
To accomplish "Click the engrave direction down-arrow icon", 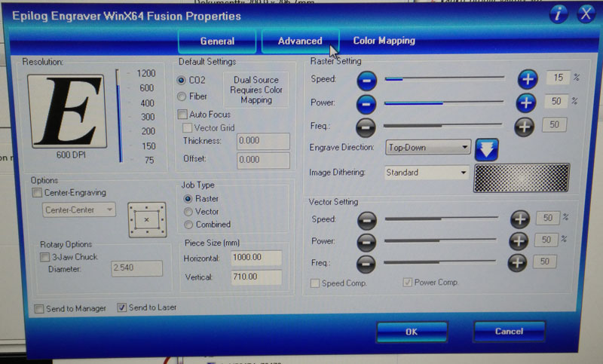I will point(486,149).
